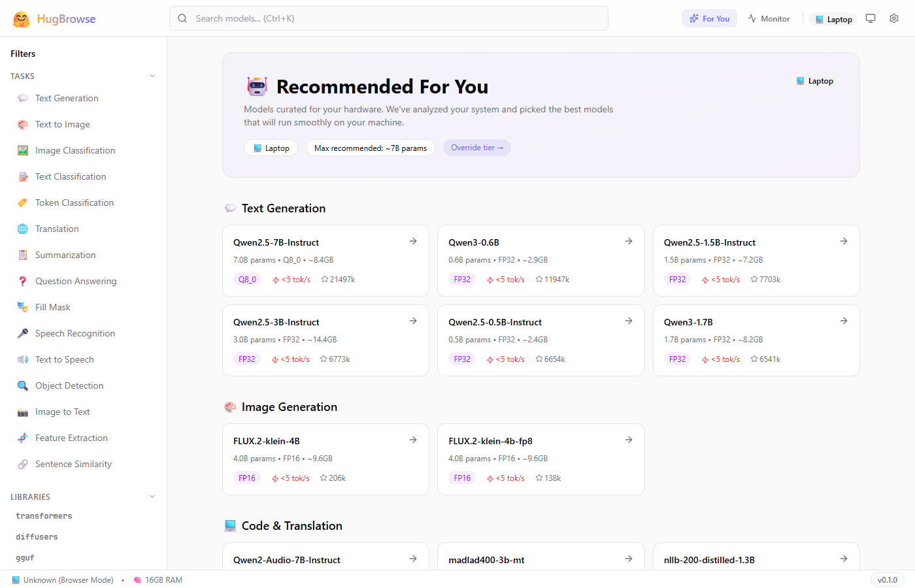The width and height of the screenshot is (915, 588).
Task: Open the Image Classification task icon
Action: click(22, 150)
